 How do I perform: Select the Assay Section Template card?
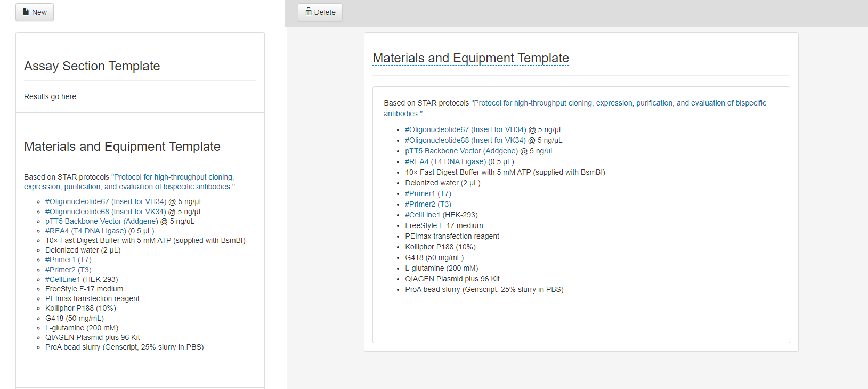(x=92, y=66)
